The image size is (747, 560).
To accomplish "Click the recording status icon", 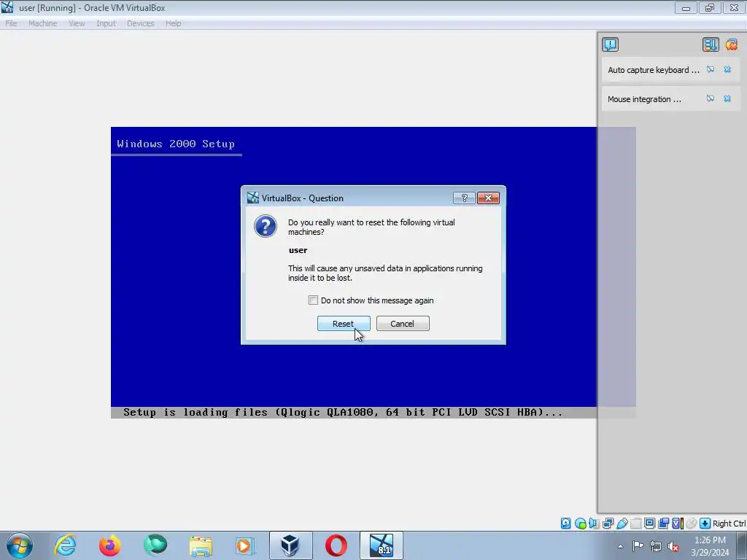I will pos(663,524).
